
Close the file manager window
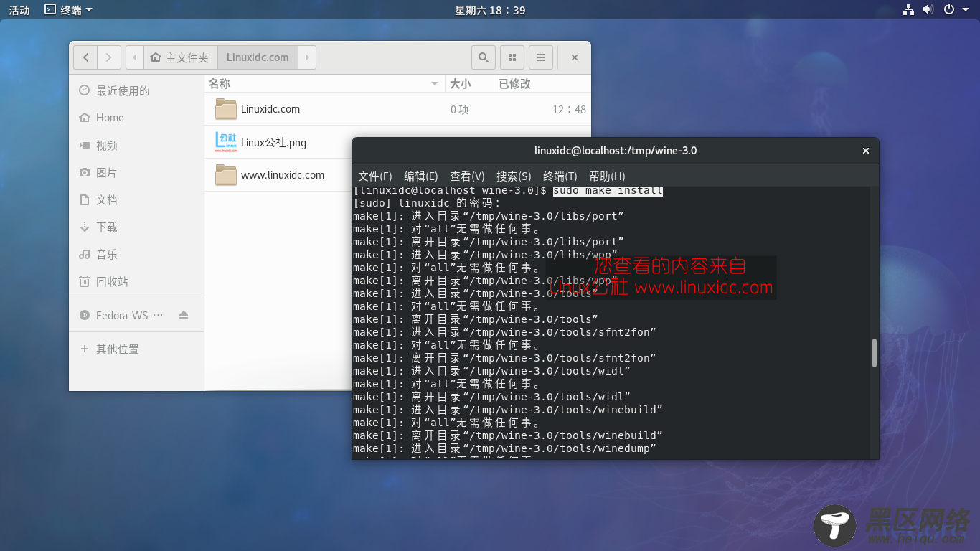(575, 57)
